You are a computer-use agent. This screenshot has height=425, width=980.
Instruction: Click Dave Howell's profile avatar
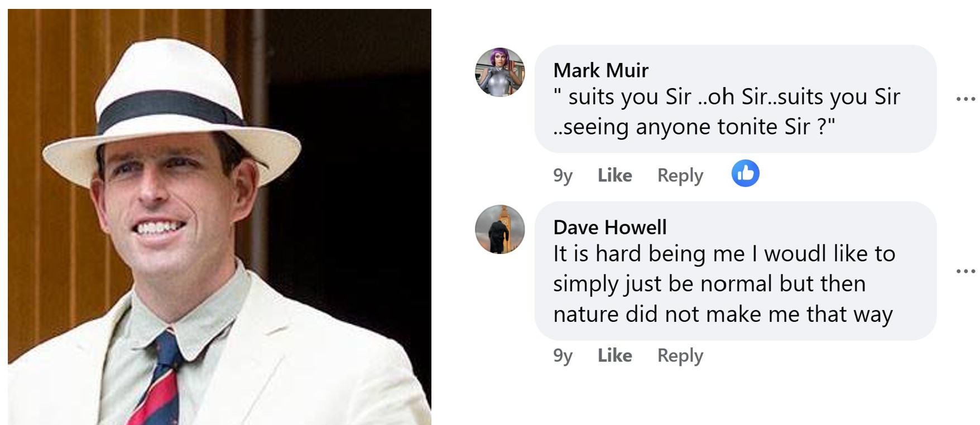[499, 229]
